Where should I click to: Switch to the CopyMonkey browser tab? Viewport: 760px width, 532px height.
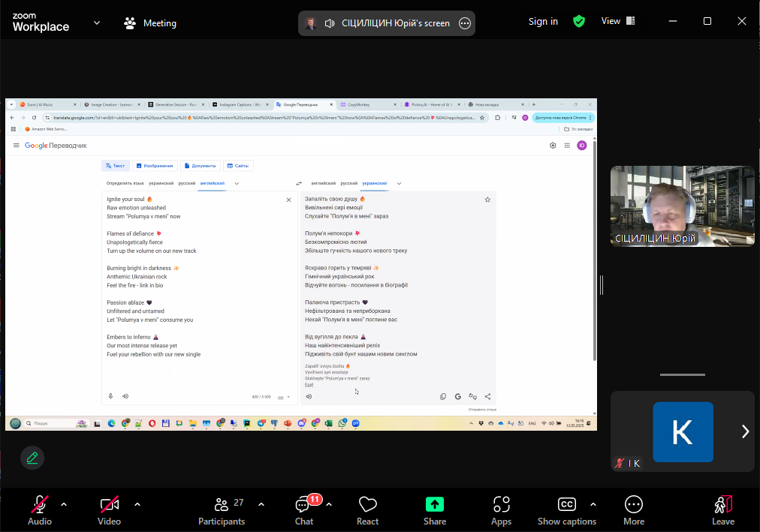point(368,104)
